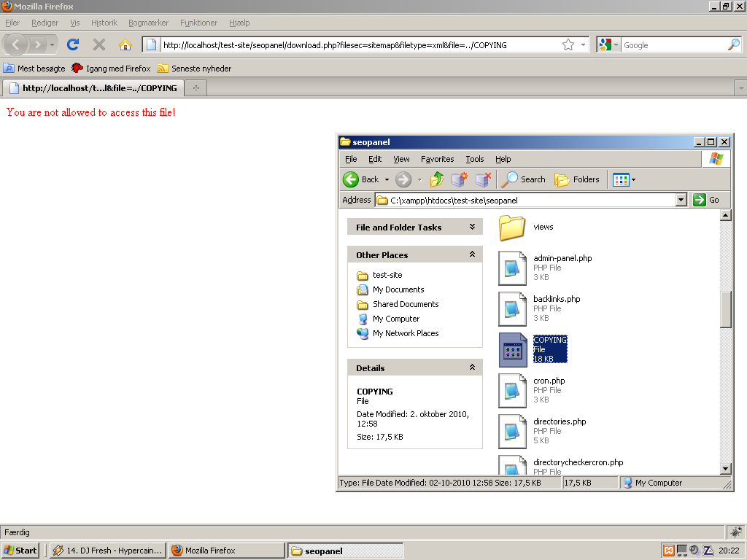
Task: Open the Explorer Back history dropdown arrow
Action: 387,179
